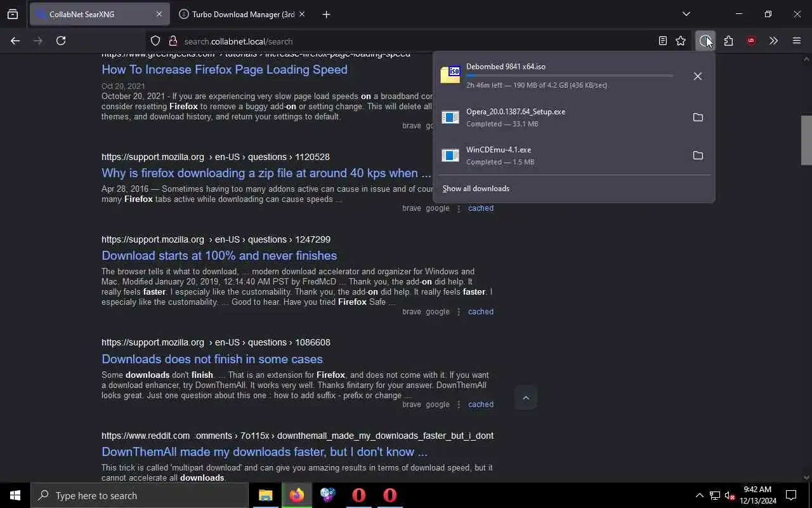The image size is (812, 508).
Task: Show more tools overflow chevron
Action: point(773,41)
